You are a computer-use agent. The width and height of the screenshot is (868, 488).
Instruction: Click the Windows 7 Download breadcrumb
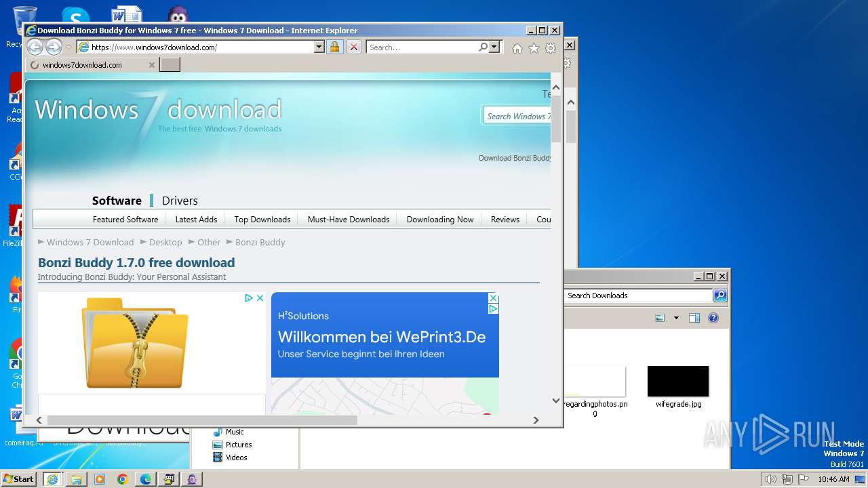[90, 242]
